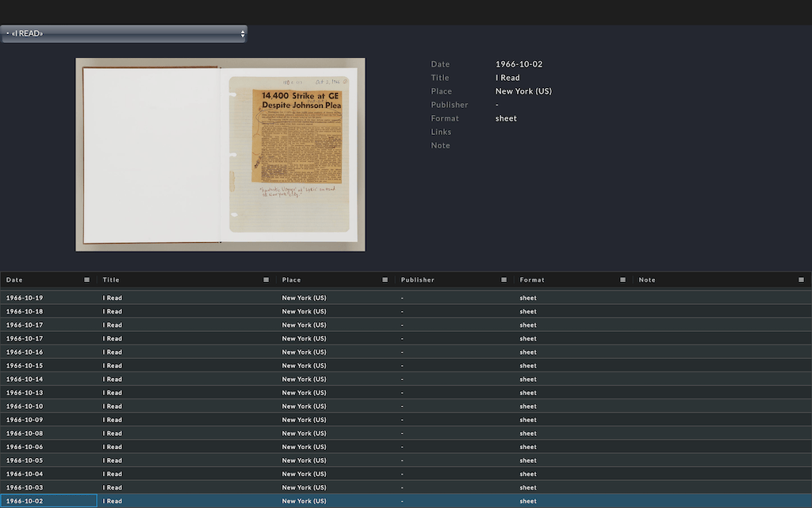The width and height of the screenshot is (812, 508).
Task: Click the newspaper clipping scan thumbnail
Action: click(x=220, y=154)
